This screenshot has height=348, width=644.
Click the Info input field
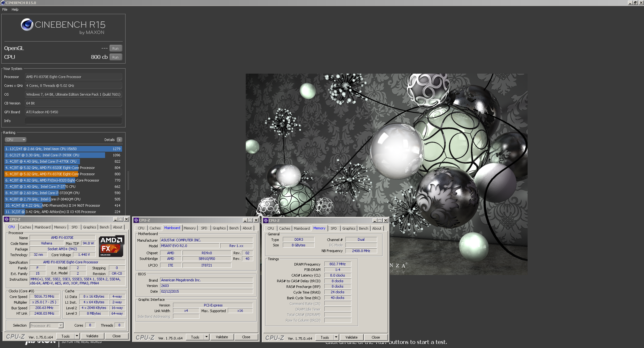coord(73,121)
